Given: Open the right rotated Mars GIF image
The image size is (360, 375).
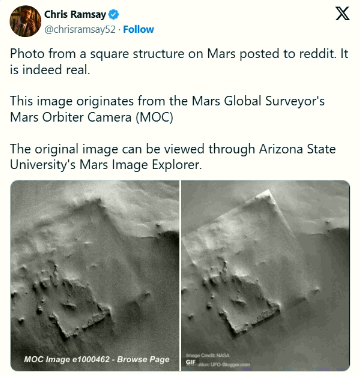Looking at the screenshot, I should click(265, 275).
